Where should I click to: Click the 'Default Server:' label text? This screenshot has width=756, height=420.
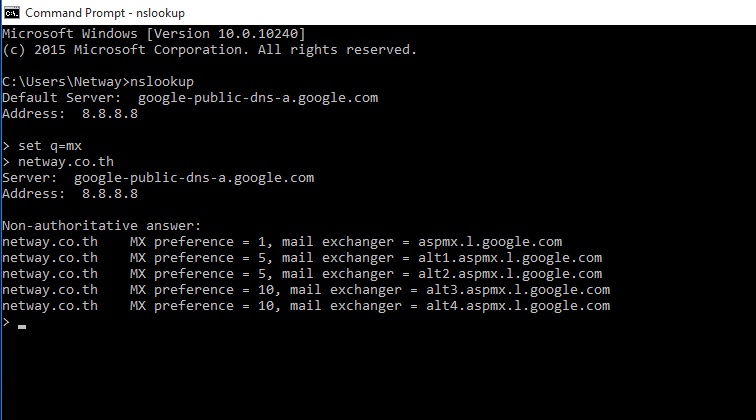coord(62,98)
